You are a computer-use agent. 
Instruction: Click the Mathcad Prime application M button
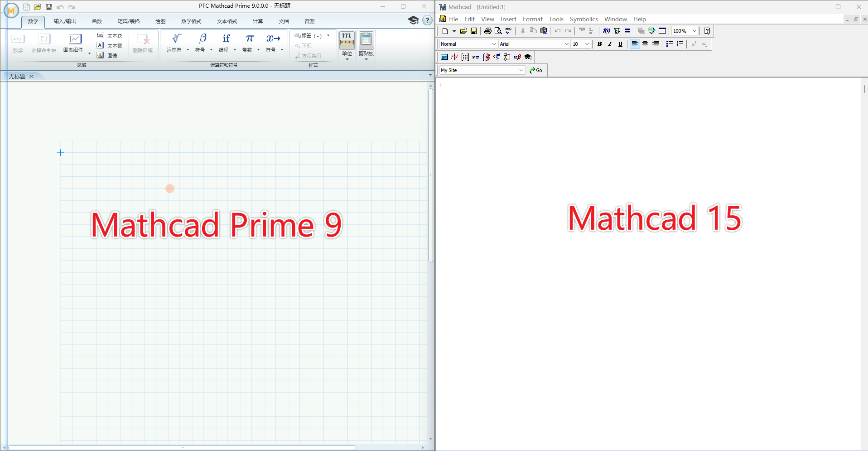tap(11, 10)
